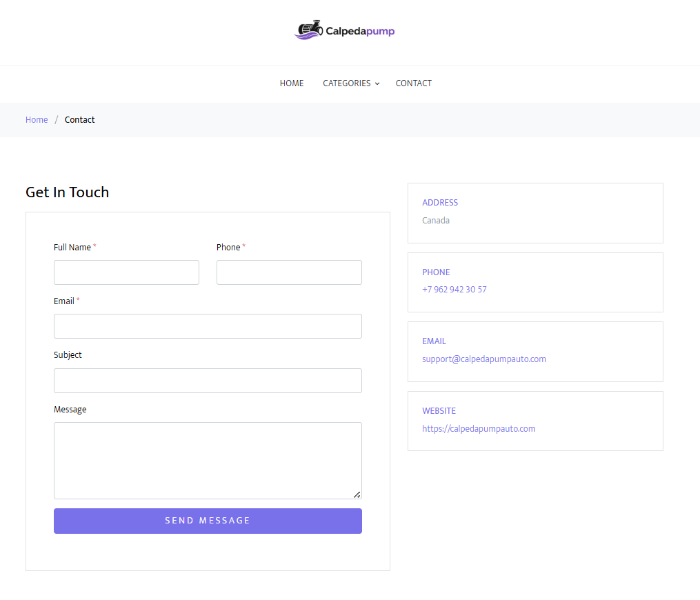Screen dimensions: 700x600
Task: Click the ADDRESS card heading
Action: (440, 203)
